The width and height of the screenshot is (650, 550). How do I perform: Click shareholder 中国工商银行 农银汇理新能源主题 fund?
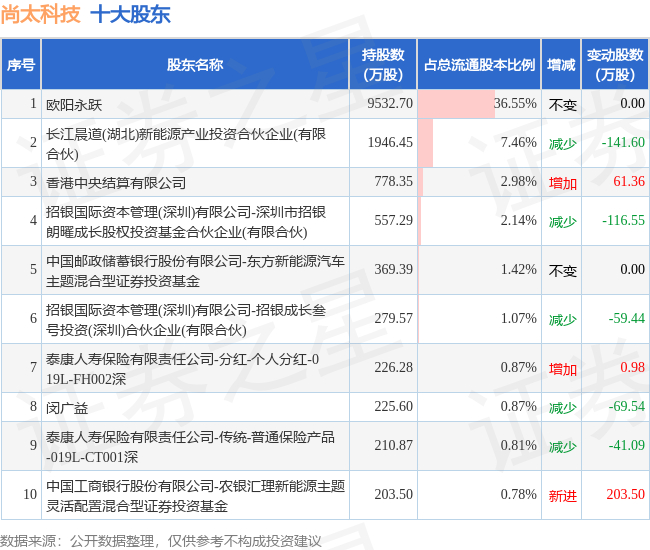click(195, 495)
